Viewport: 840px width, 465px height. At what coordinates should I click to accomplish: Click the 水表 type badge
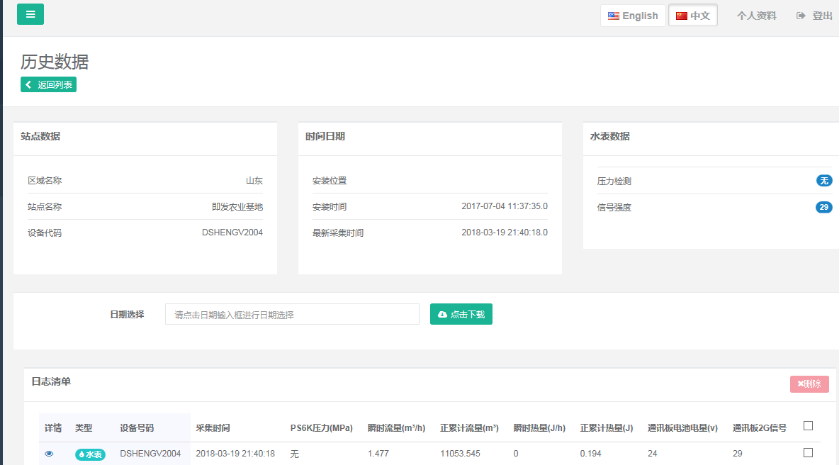(x=90, y=454)
